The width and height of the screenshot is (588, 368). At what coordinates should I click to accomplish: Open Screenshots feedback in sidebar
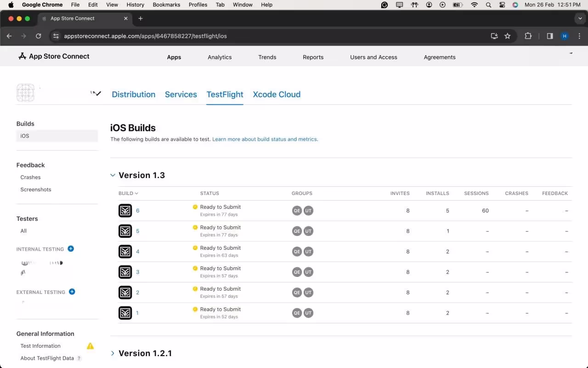click(36, 190)
